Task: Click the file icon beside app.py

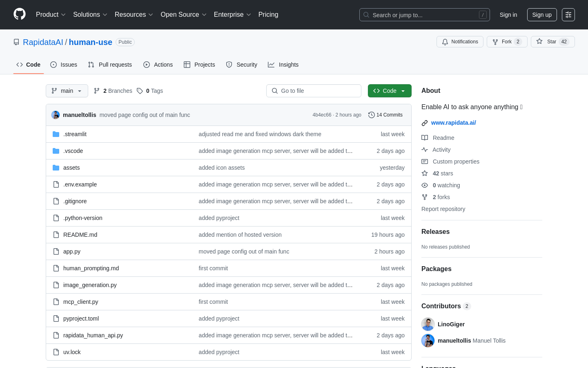Action: [x=56, y=251]
